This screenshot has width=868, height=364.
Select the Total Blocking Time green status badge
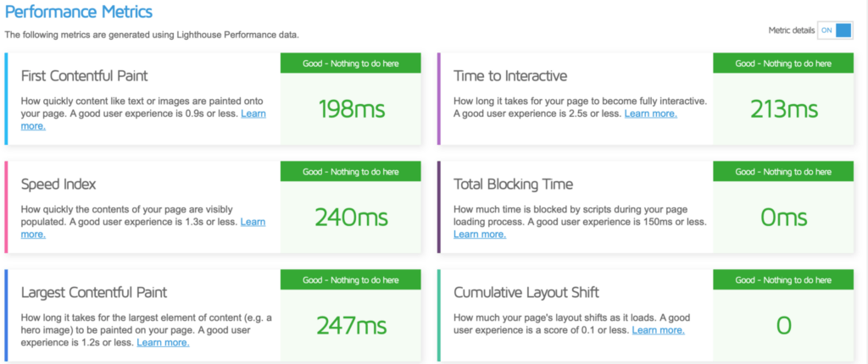point(783,172)
